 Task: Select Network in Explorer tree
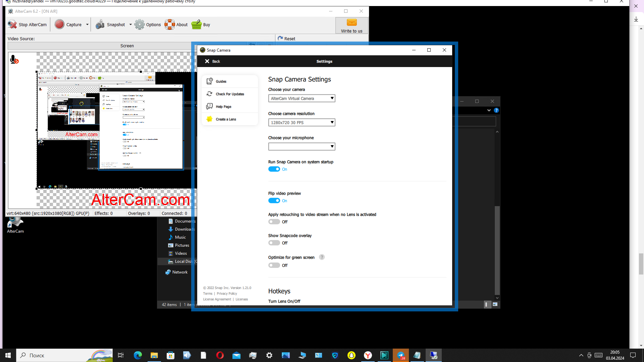[176, 272]
